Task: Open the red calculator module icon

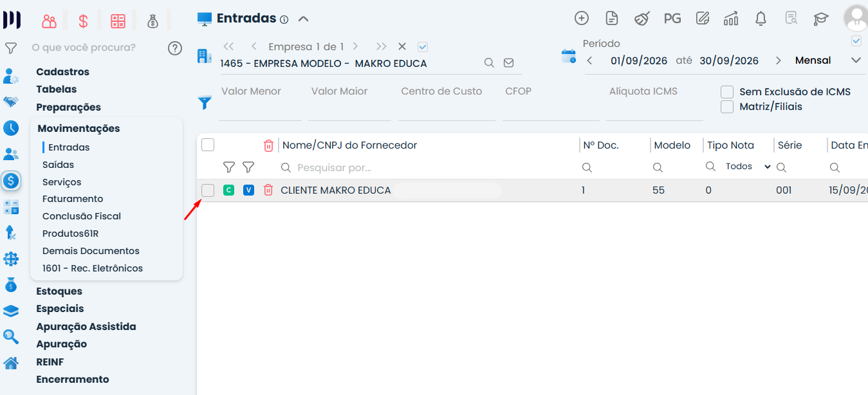Action: [x=118, y=21]
